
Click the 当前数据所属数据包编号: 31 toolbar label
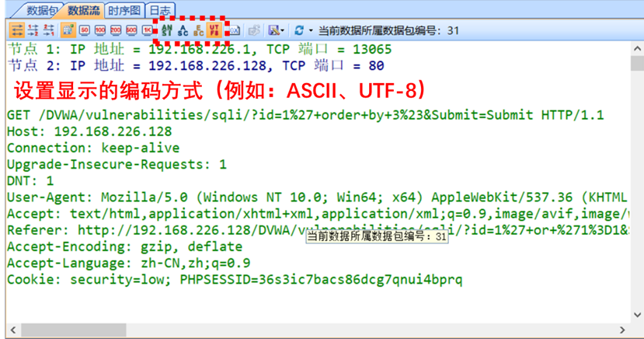[x=388, y=31]
